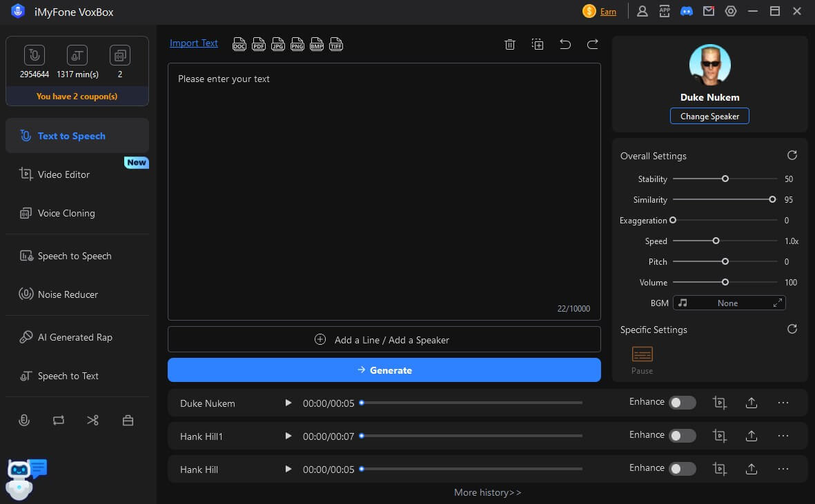Open the audio cutter scissors tool
Screen dimensions: 815x504
(x=93, y=420)
